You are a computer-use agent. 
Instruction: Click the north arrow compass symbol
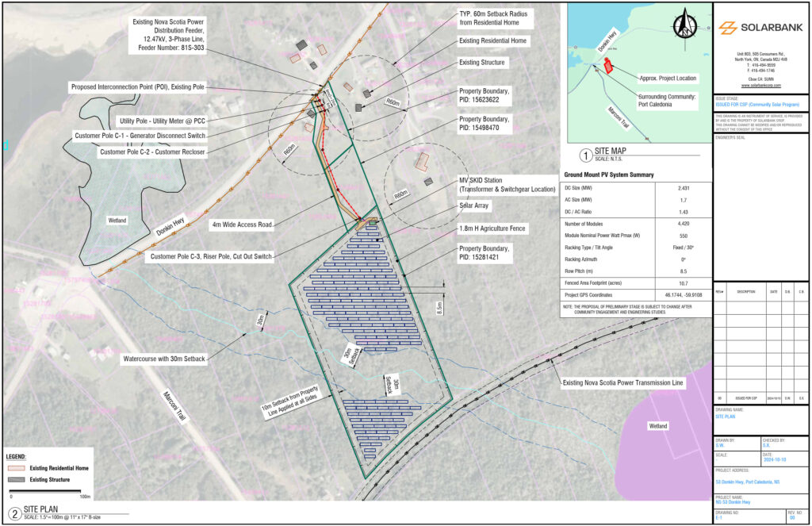pyautogui.click(x=686, y=26)
